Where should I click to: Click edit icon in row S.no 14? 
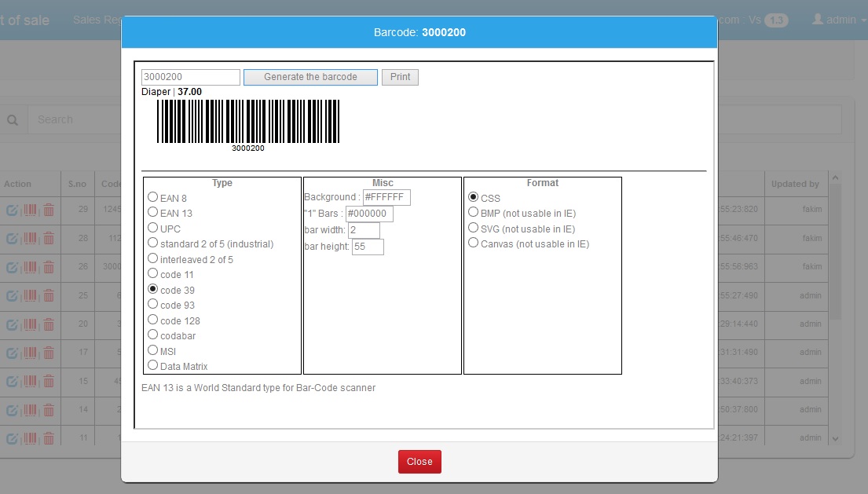(13, 410)
